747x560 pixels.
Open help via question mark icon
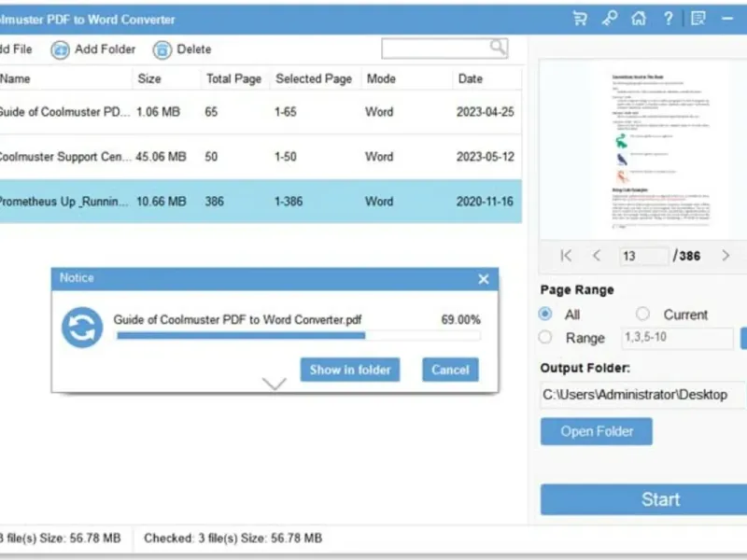tap(669, 19)
